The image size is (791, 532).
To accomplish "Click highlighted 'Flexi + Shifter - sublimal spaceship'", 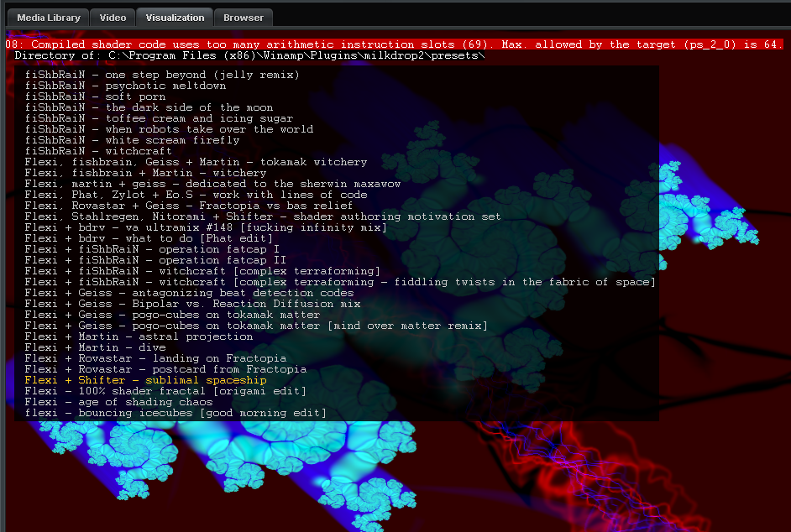I will click(x=145, y=381).
